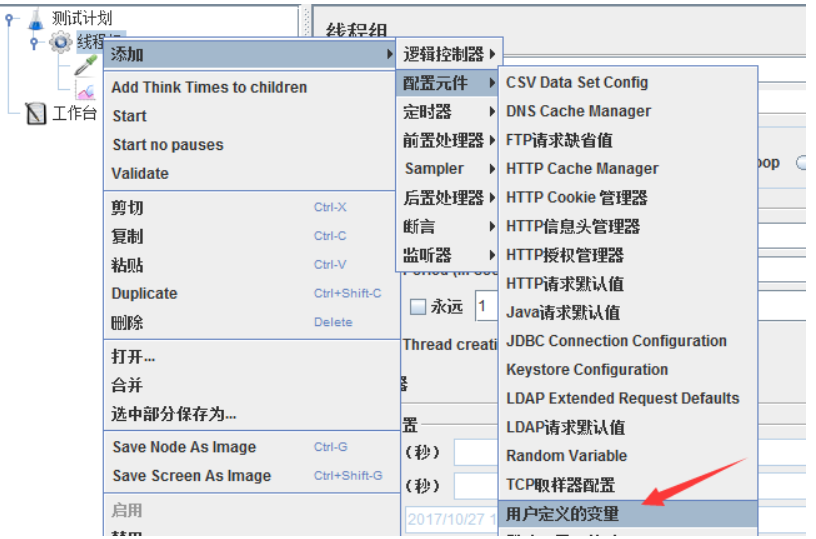Viewport: 816px width, 539px height.
Task: Select the pipette sampler icon in tree
Action: point(86,66)
